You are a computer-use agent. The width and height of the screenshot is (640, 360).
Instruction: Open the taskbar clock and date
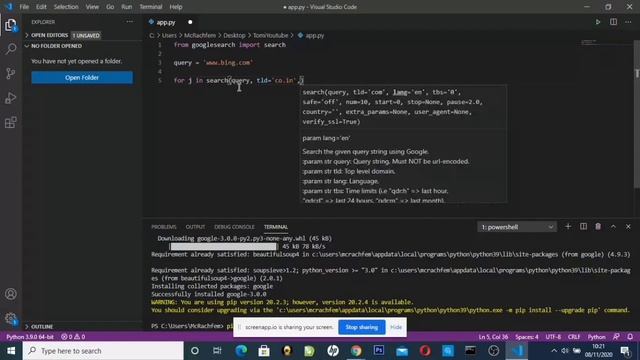point(598,351)
